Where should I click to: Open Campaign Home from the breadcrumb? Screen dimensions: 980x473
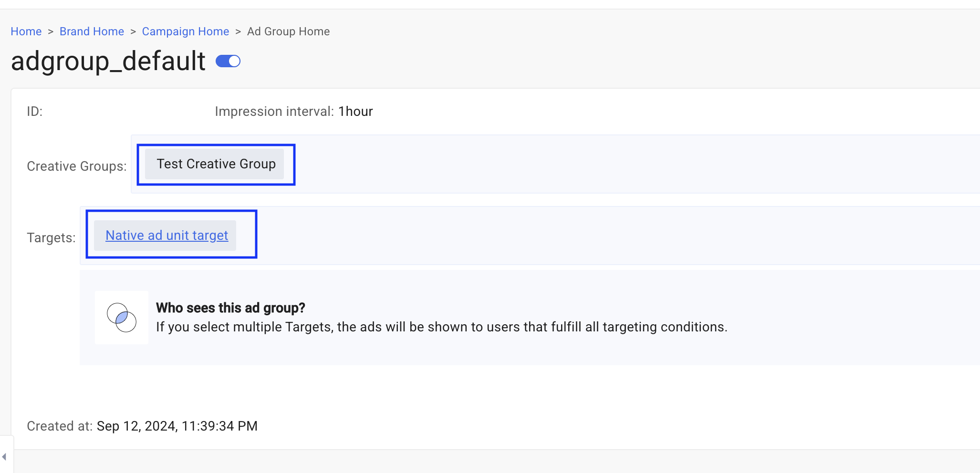click(x=185, y=31)
